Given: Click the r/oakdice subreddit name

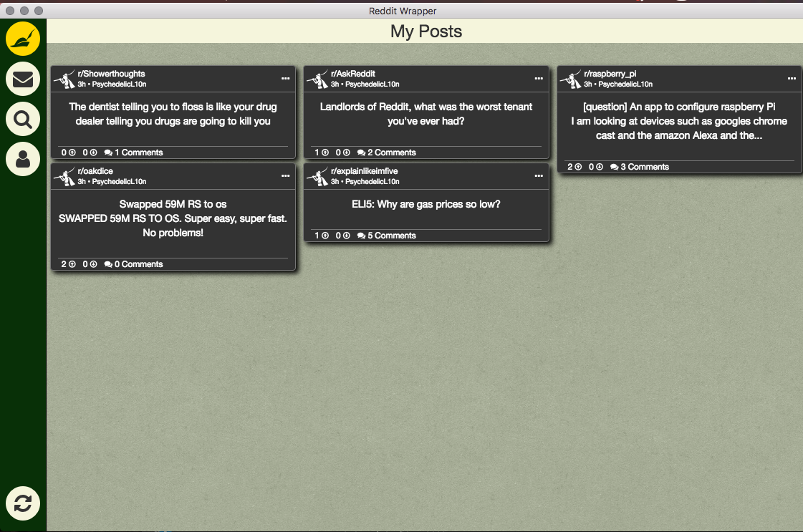Looking at the screenshot, I should [x=95, y=171].
